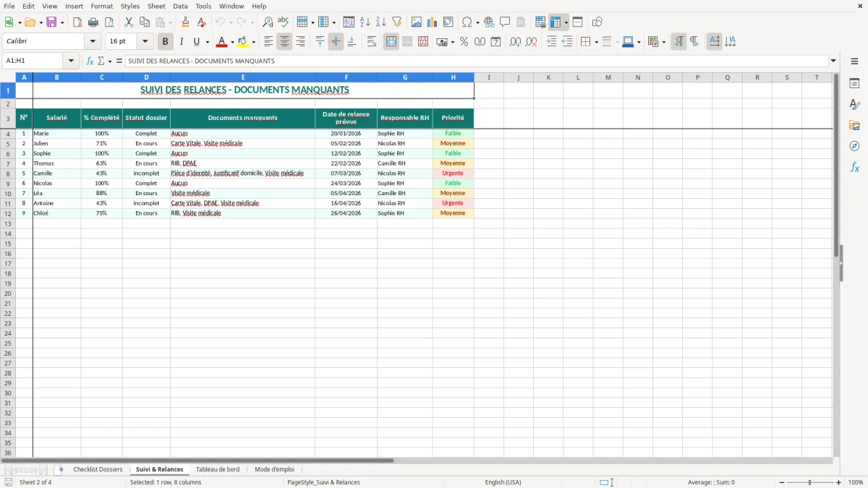This screenshot has height=488, width=868.
Task: Click Add Decimal Place icon
Action: (515, 42)
